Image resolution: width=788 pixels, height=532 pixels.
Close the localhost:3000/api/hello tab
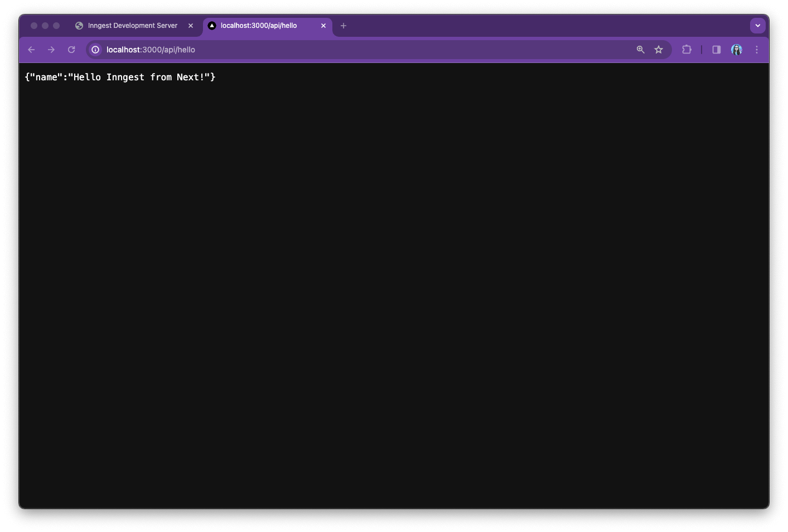[323, 26]
